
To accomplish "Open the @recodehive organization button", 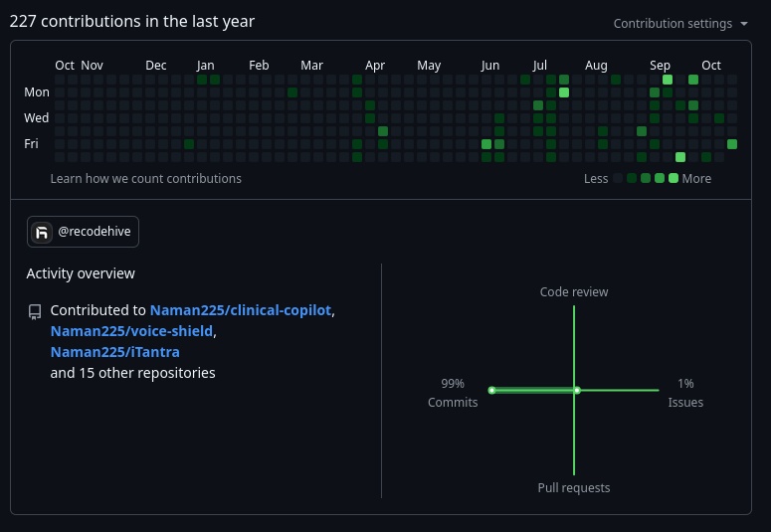I will point(83,232).
